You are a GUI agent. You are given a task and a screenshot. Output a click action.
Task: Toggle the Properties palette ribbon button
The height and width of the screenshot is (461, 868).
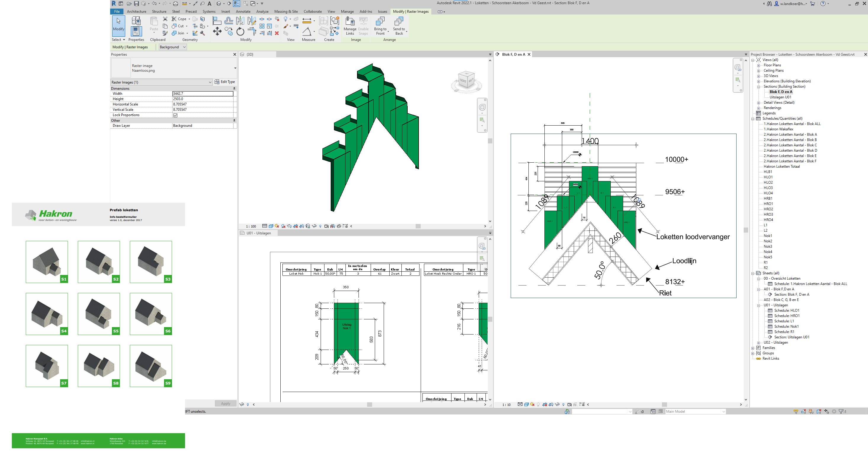pos(136,31)
